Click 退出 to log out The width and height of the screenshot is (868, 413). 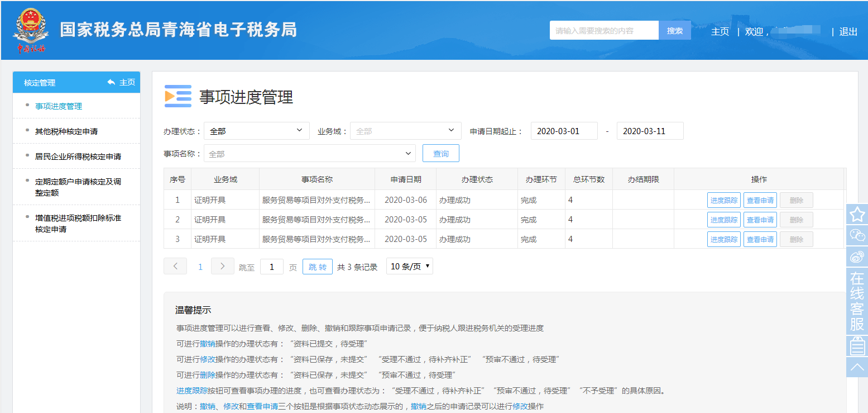[x=848, y=32]
